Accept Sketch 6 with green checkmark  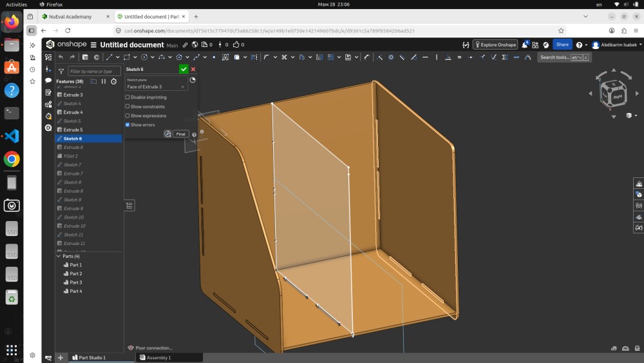[x=184, y=69]
